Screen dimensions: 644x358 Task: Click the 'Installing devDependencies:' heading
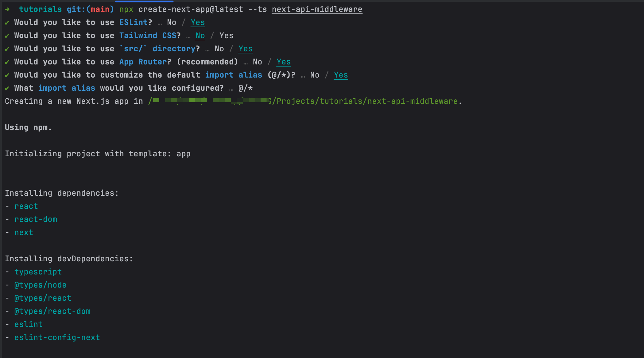click(69, 259)
